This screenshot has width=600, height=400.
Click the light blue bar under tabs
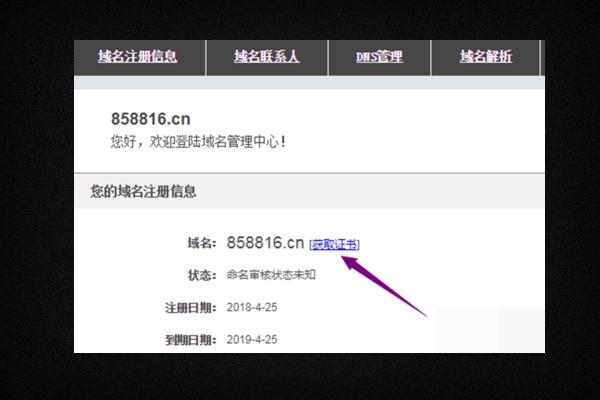click(309, 83)
